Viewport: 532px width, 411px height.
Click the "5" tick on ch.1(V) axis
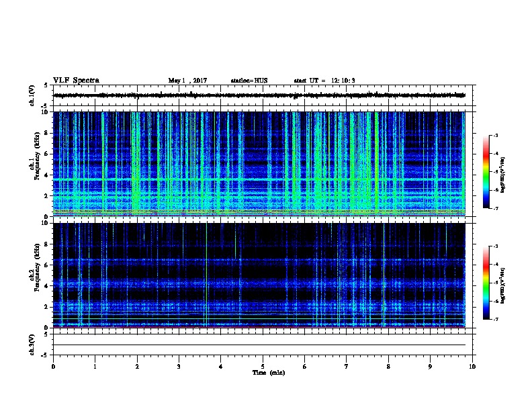coord(46,85)
